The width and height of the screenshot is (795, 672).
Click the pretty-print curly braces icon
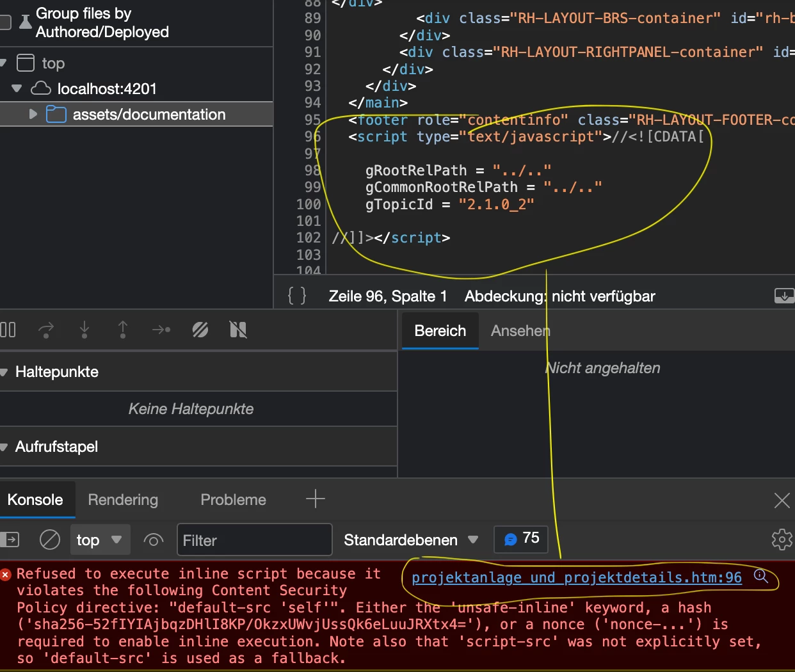[297, 296]
